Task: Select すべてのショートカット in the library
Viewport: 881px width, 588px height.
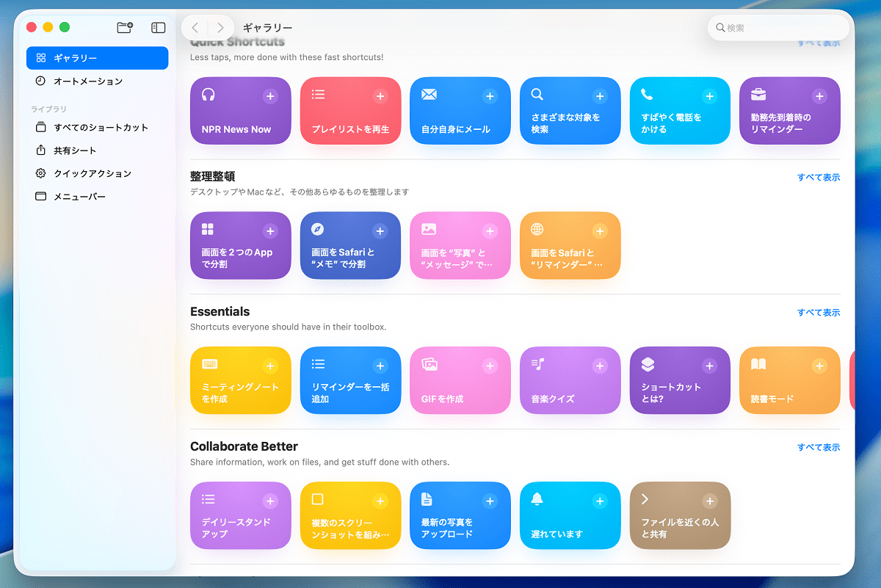Action: pyautogui.click(x=97, y=128)
